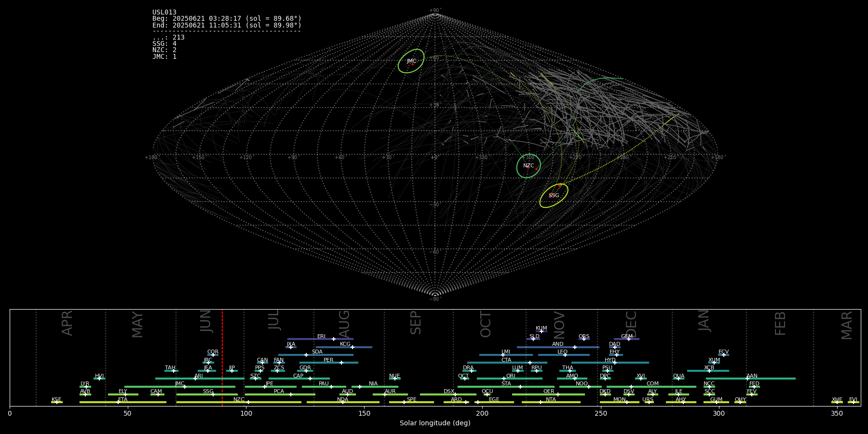Select the JRC shower label

pos(208,360)
